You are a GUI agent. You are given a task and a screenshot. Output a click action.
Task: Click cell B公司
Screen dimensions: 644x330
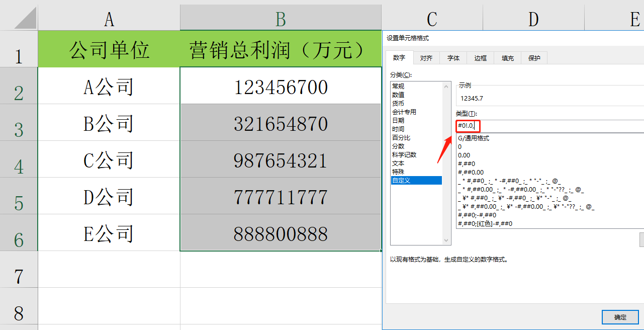[109, 122]
